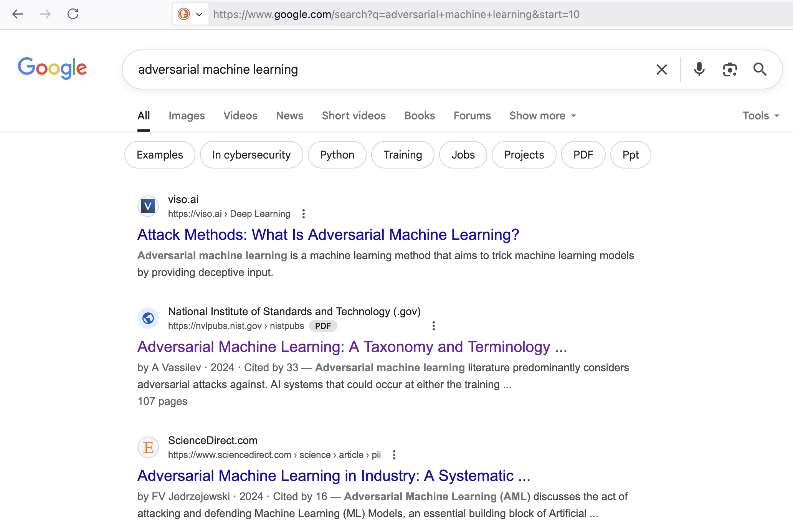
Task: Click the sciencedirect.com article breadcrumb URL
Action: 274,455
